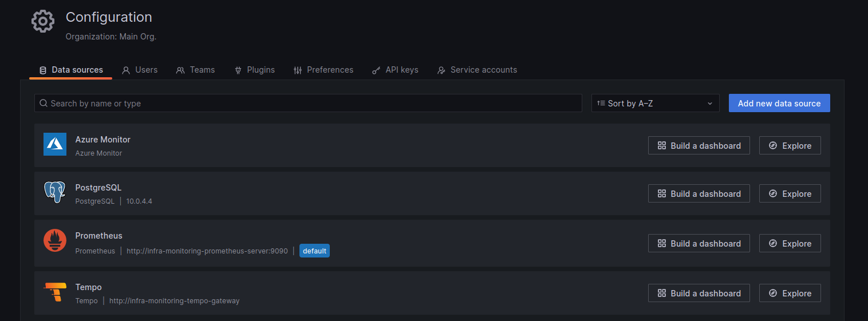Open the Preferences tab

[323, 70]
